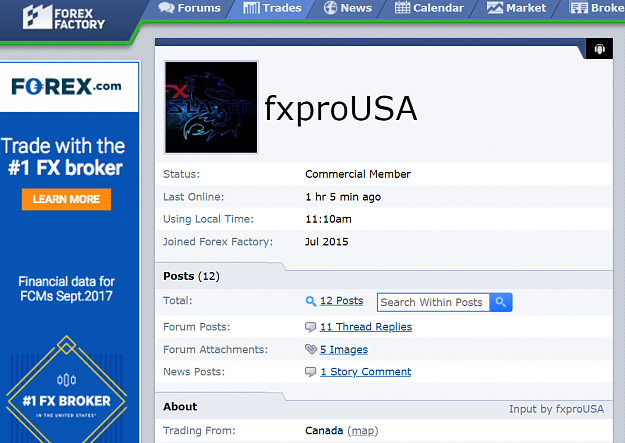Open the 5 Images link
Image resolution: width=625 pixels, height=443 pixels.
coord(344,350)
